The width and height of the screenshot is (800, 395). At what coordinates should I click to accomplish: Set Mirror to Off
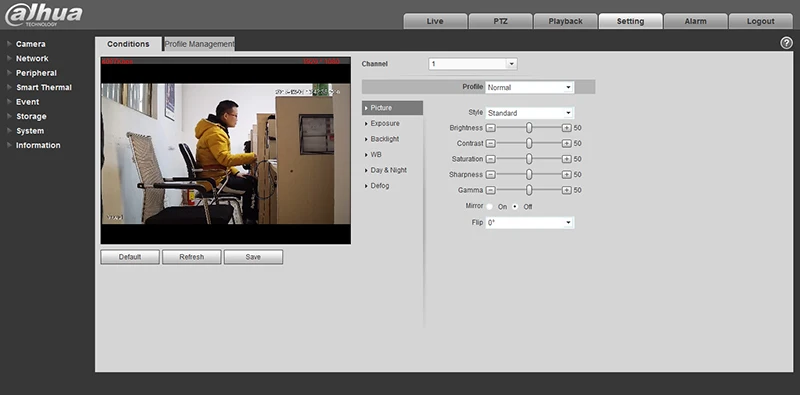(515, 207)
